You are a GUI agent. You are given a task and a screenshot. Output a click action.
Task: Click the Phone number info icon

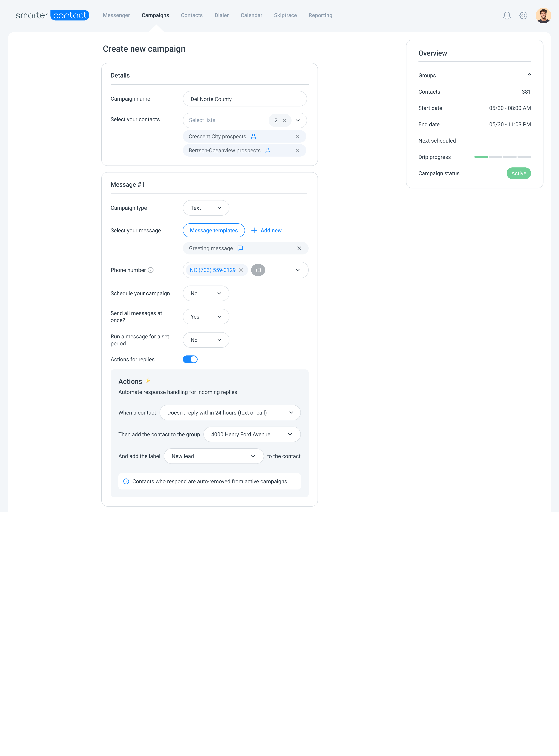click(151, 270)
